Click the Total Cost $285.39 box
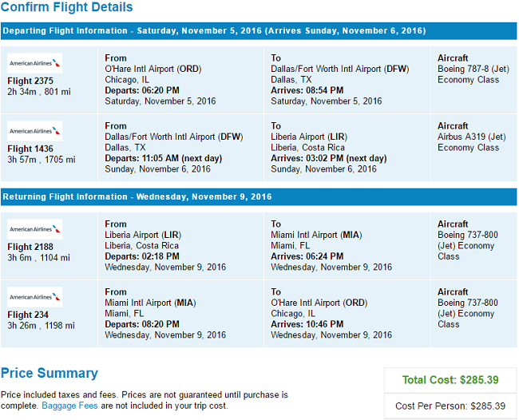The image size is (519, 420). click(x=450, y=380)
